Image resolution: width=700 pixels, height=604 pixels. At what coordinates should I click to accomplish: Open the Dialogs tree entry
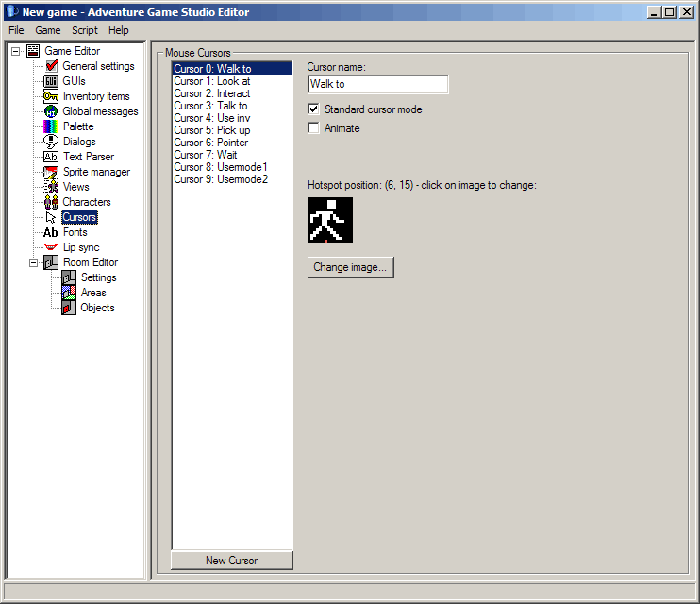pyautogui.click(x=79, y=142)
